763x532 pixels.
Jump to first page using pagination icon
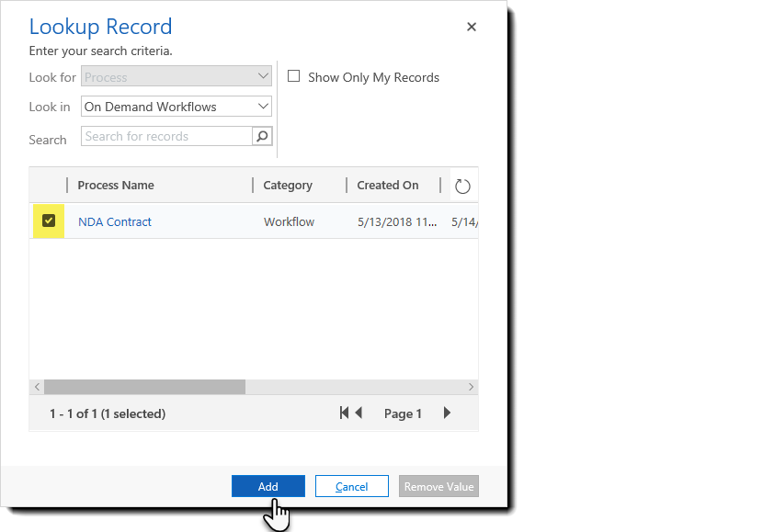[345, 413]
